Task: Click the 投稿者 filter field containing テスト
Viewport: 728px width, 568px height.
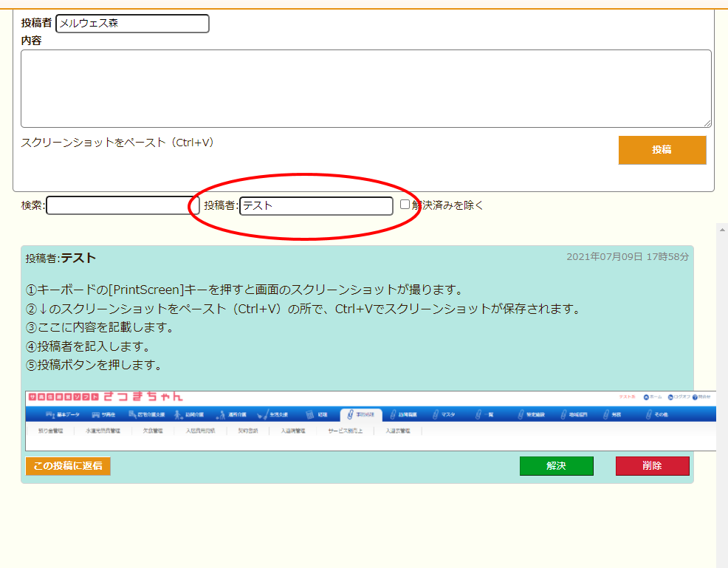Action: [x=316, y=206]
